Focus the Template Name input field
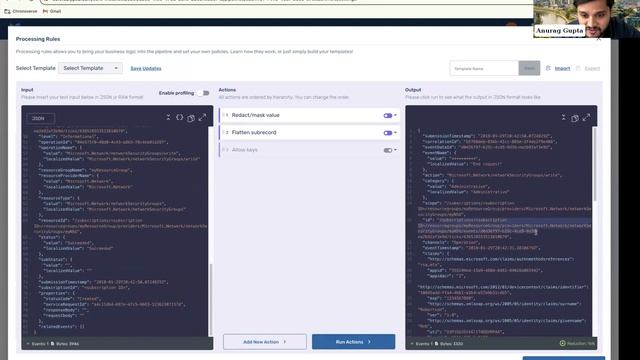Viewport: 640px width, 360px height. (x=484, y=68)
